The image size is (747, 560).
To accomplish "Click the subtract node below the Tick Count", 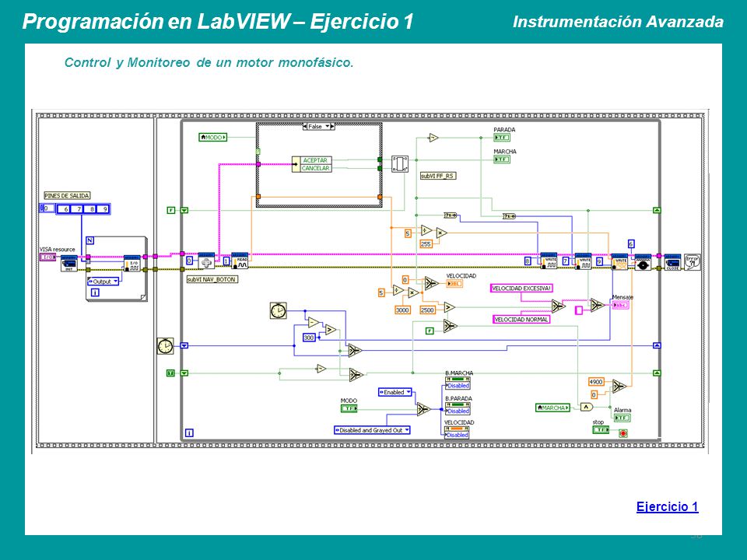I will 314,322.
